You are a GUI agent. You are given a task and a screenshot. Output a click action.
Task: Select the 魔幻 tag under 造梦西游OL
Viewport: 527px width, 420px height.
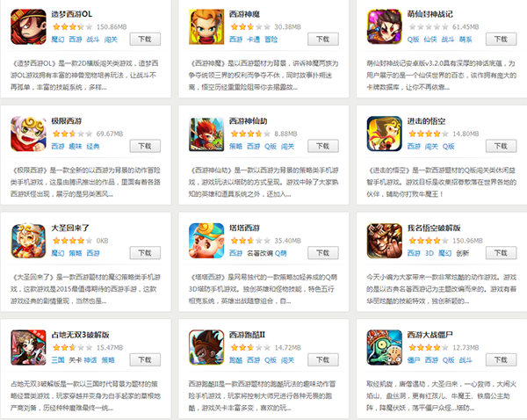57,40
